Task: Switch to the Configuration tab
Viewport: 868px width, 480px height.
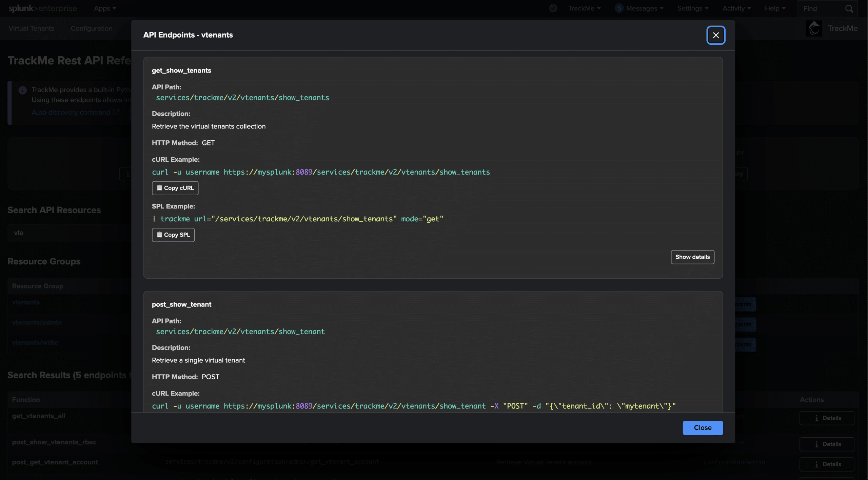Action: coord(92,28)
